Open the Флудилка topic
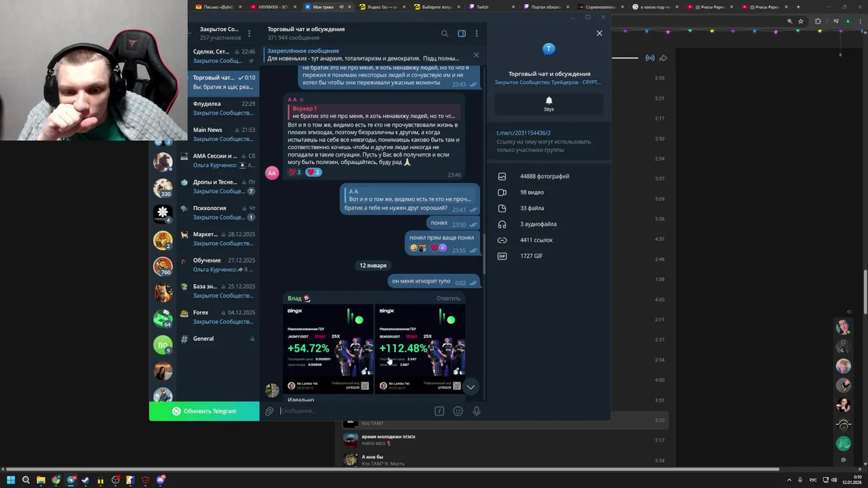 coord(219,108)
